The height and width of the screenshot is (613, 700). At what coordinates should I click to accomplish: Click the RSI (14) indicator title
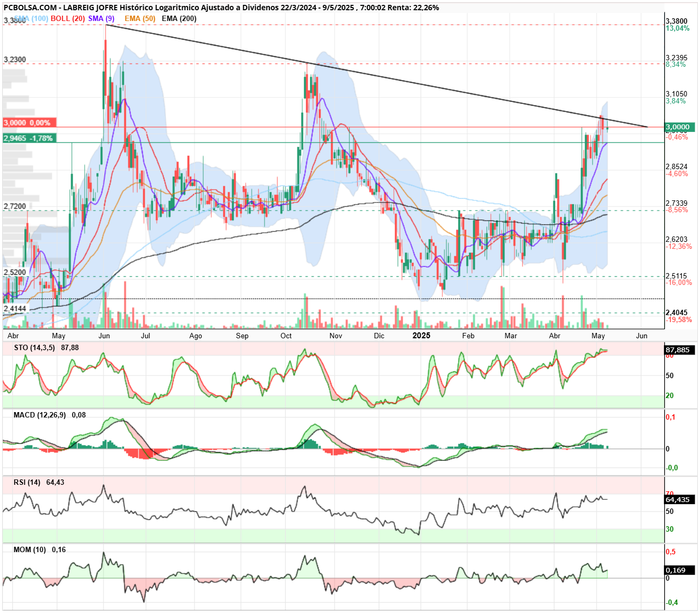pyautogui.click(x=27, y=482)
